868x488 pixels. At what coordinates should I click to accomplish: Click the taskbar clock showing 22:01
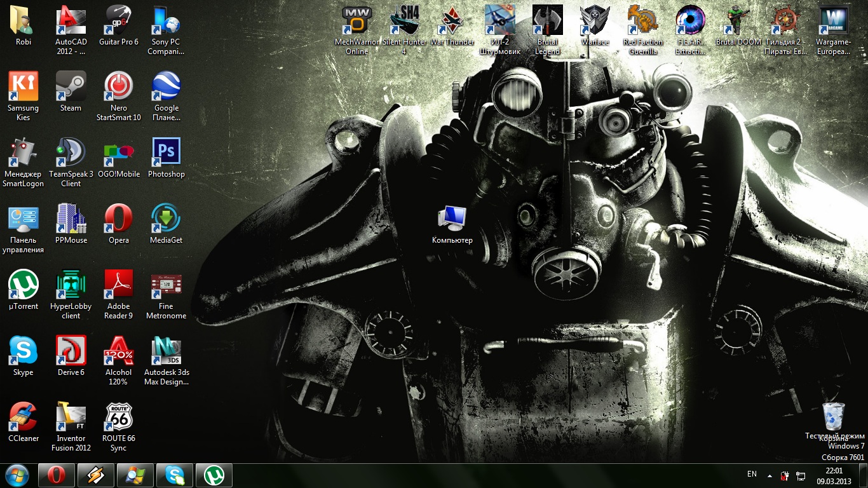point(834,475)
